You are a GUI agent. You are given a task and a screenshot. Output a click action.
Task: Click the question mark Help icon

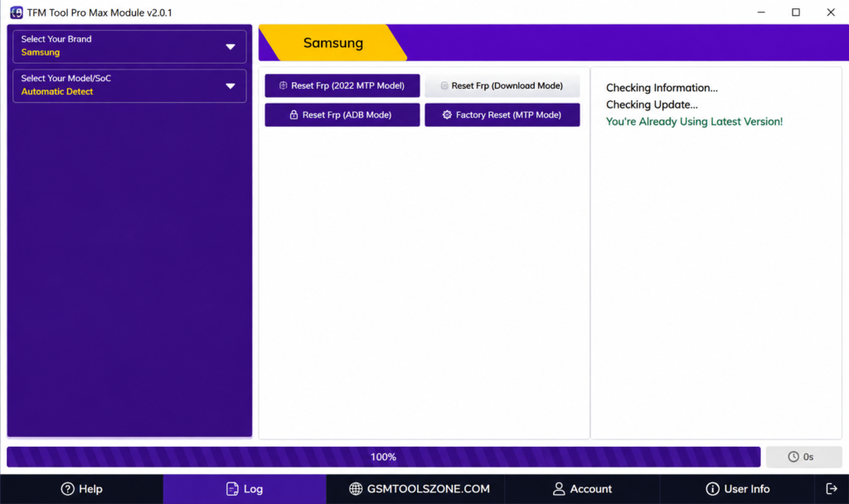click(x=67, y=489)
